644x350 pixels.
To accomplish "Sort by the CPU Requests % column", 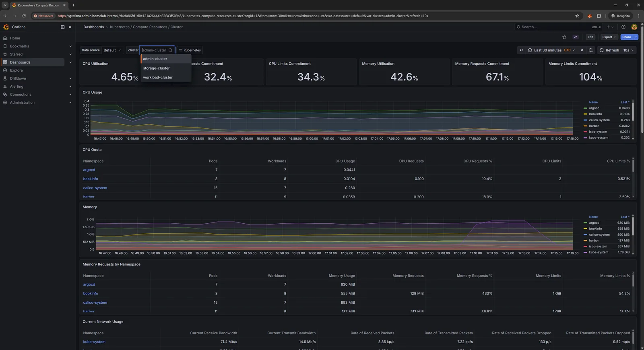I will (x=478, y=161).
